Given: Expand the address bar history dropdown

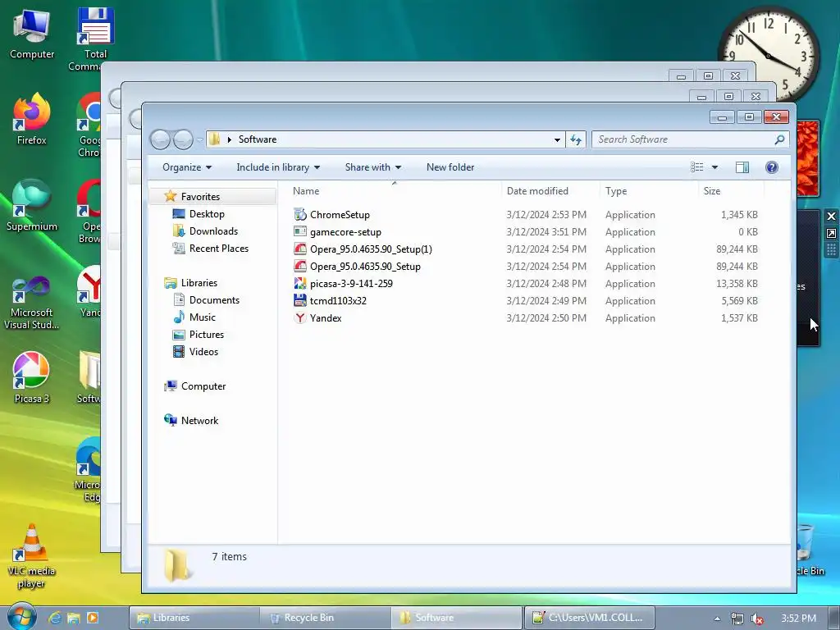Looking at the screenshot, I should point(557,139).
